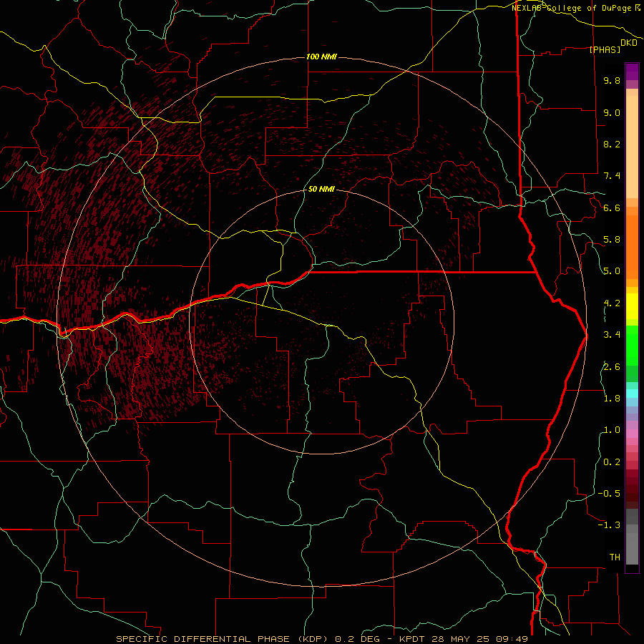Pick the light peach color bar segment
644x644 pixels.
click(632, 147)
